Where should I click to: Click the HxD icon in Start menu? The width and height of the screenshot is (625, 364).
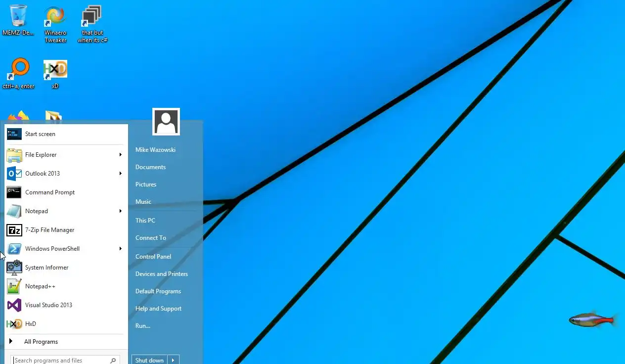[14, 324]
